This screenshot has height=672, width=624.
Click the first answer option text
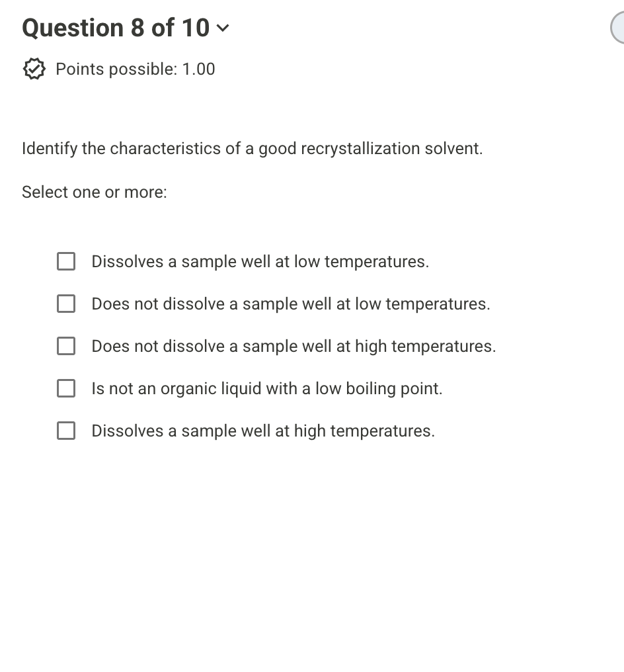click(x=260, y=261)
